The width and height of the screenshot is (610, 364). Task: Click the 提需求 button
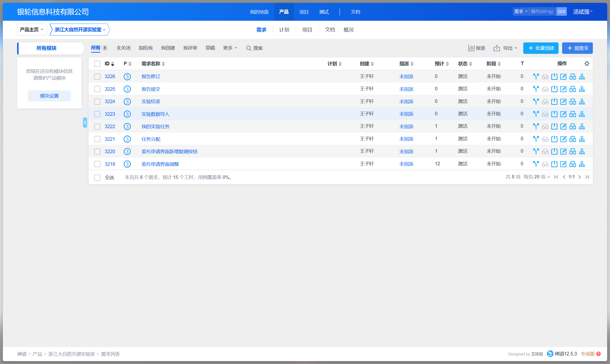click(577, 48)
